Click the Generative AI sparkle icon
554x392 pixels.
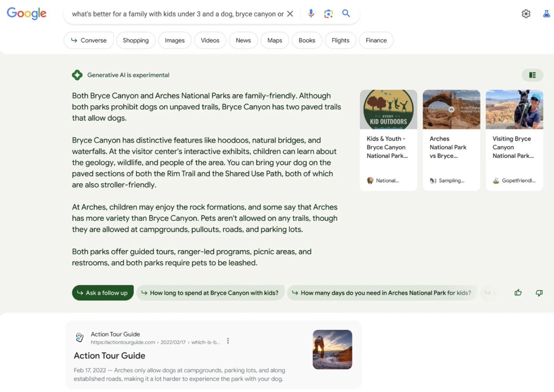click(77, 74)
